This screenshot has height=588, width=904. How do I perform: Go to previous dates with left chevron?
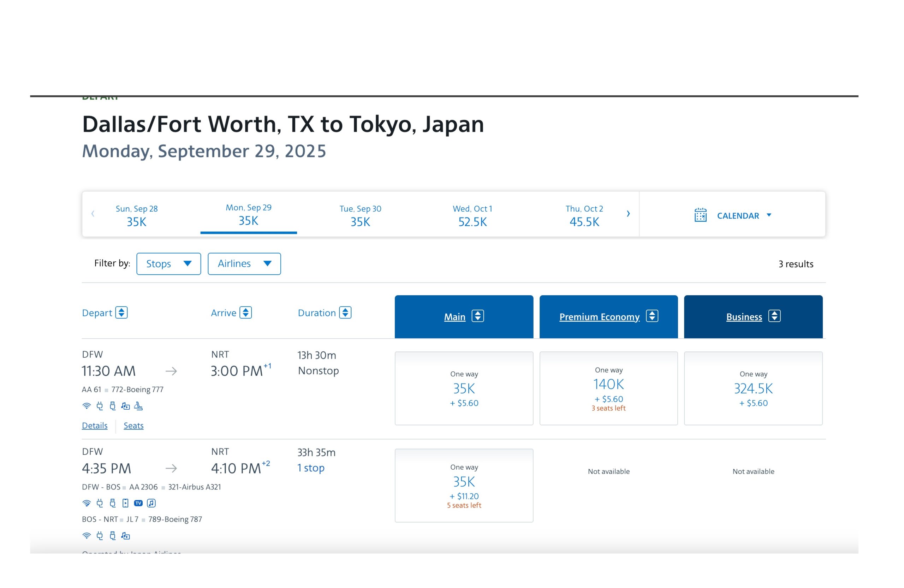pyautogui.click(x=93, y=214)
